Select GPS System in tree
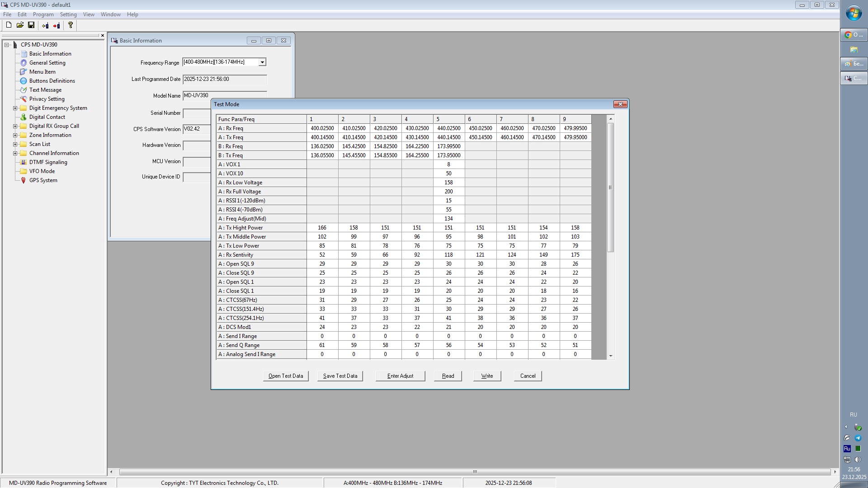Viewport: 868px width, 488px height. tap(43, 180)
